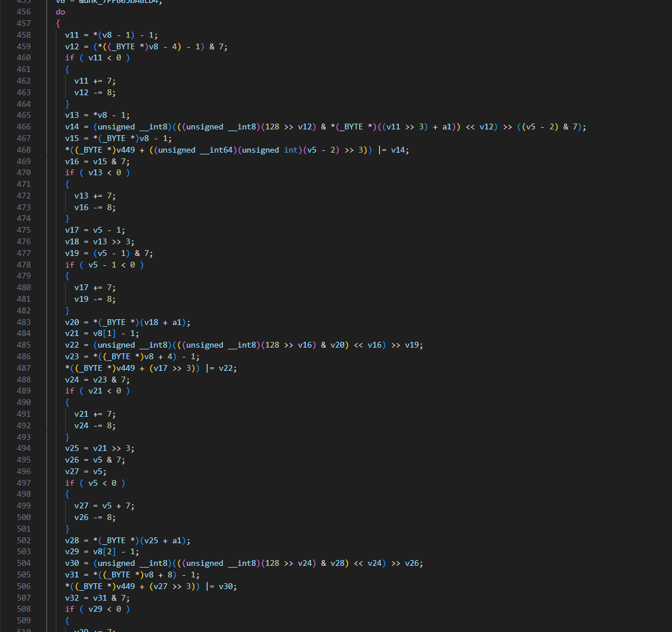The image size is (672, 632).
Task: Click the number 128 on line 485
Action: (272, 345)
